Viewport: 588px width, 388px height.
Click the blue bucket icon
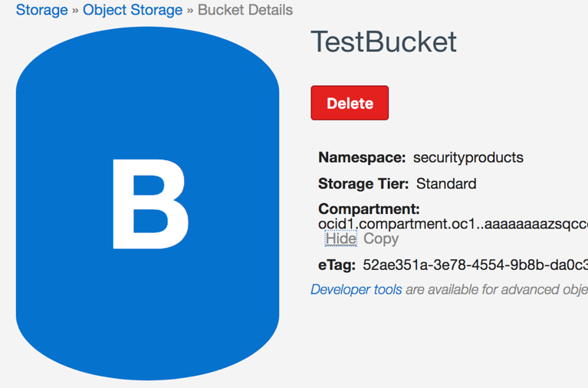(x=147, y=203)
